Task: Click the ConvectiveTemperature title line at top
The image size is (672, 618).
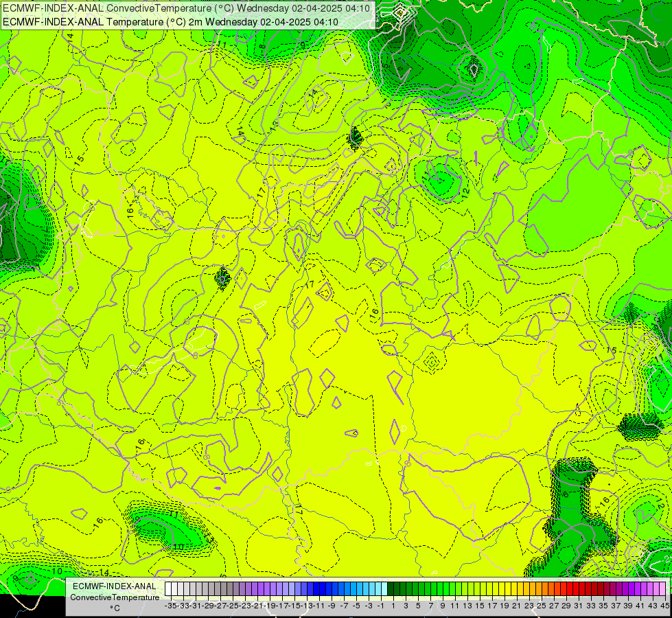Action: [x=186, y=8]
